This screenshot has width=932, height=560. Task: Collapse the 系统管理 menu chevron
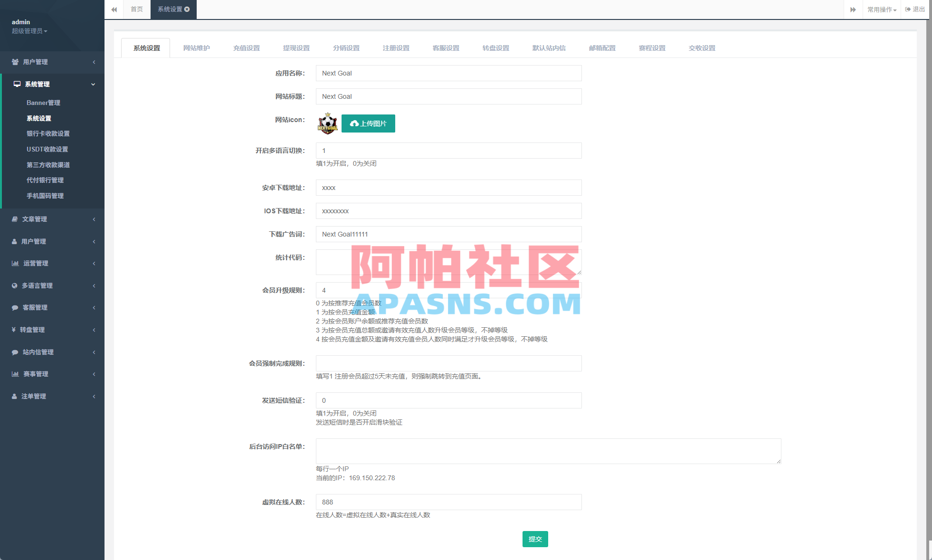click(93, 84)
